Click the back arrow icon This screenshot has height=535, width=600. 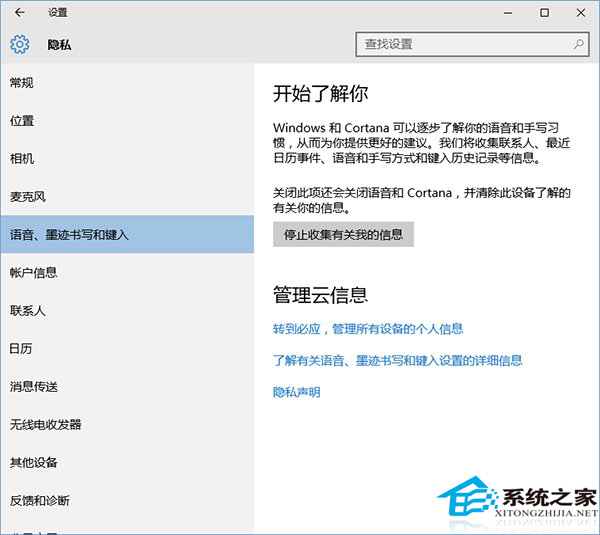[20, 13]
